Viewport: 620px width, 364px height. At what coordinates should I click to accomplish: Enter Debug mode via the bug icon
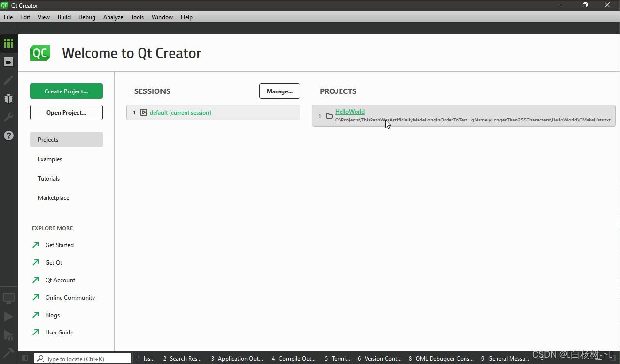[9, 99]
